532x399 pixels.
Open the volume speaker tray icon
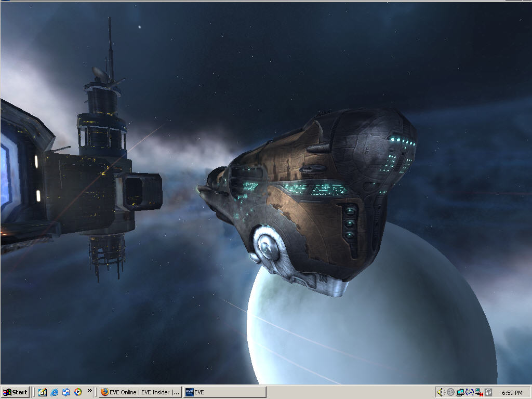[x=441, y=392]
